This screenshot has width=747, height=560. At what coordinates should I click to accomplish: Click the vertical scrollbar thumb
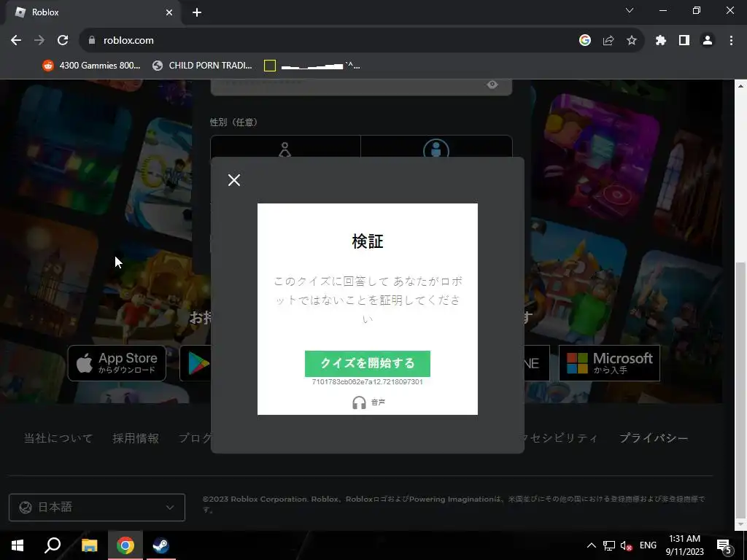(x=740, y=389)
